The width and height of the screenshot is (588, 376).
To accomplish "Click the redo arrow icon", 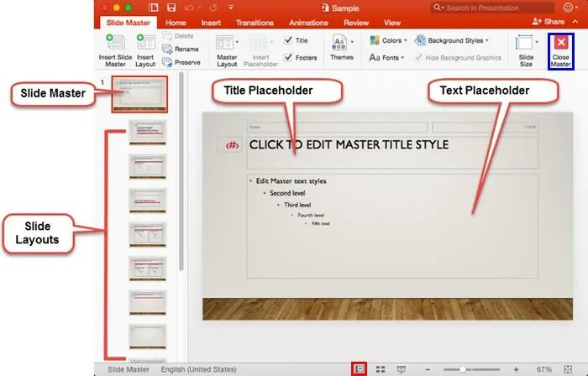I will tap(213, 8).
